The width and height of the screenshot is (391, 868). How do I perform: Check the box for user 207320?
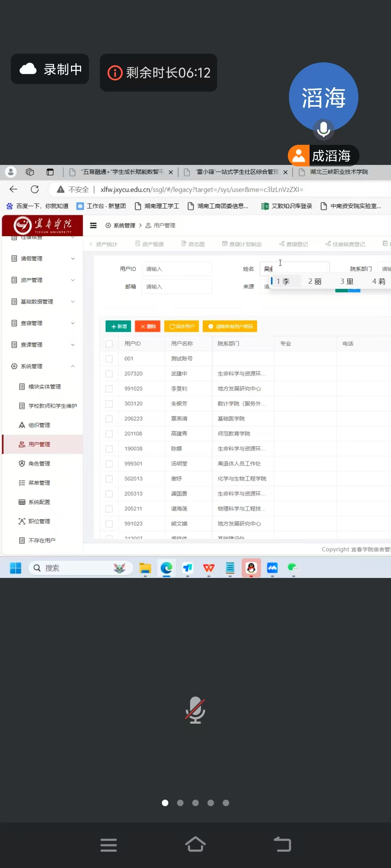(109, 374)
